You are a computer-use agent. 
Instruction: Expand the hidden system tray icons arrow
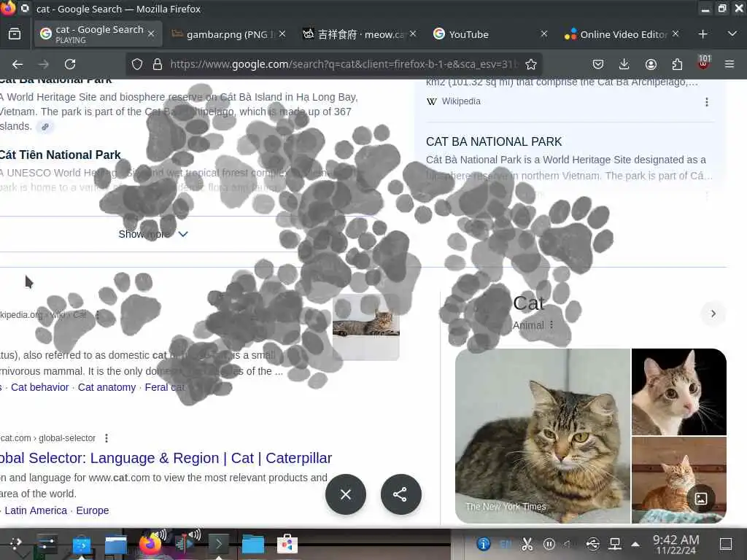[635, 544]
